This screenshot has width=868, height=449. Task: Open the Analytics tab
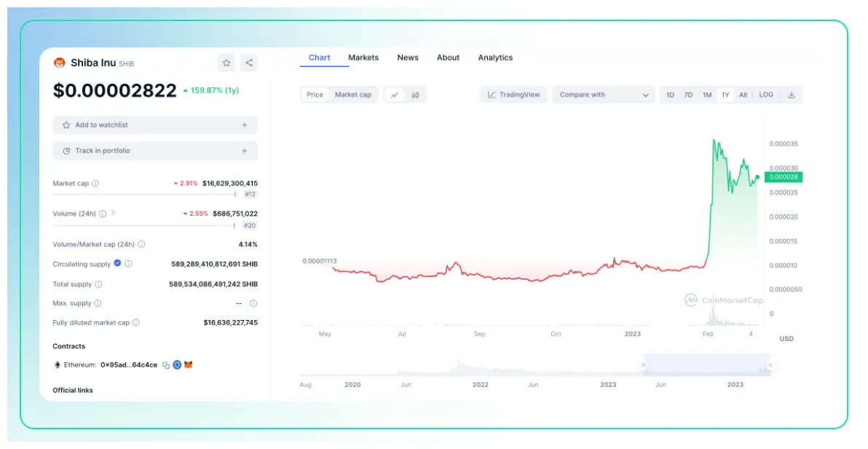click(495, 58)
